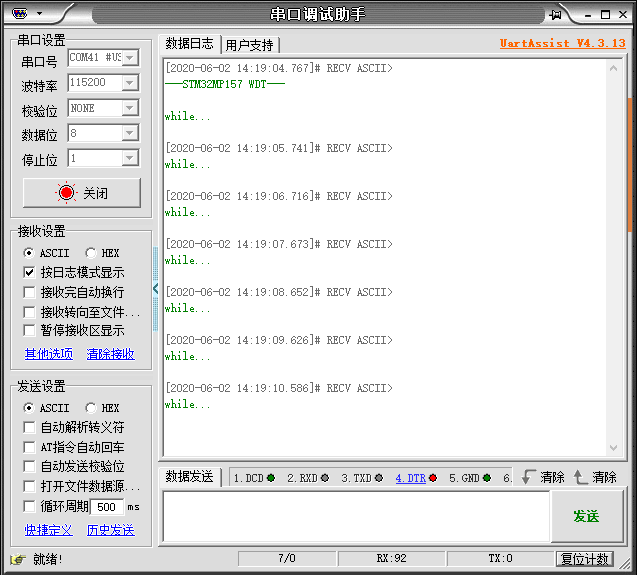Click the log scrollbar down arrow
The height and width of the screenshot is (575, 637).
(613, 447)
